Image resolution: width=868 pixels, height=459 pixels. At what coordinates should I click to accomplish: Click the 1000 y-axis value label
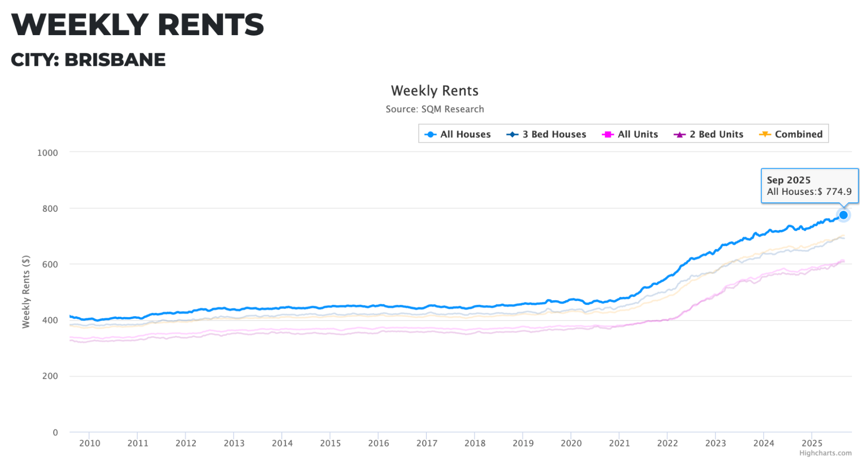[47, 153]
